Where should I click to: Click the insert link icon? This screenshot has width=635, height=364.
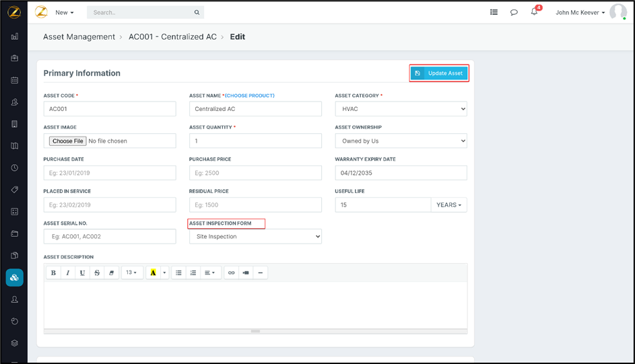[231, 272]
